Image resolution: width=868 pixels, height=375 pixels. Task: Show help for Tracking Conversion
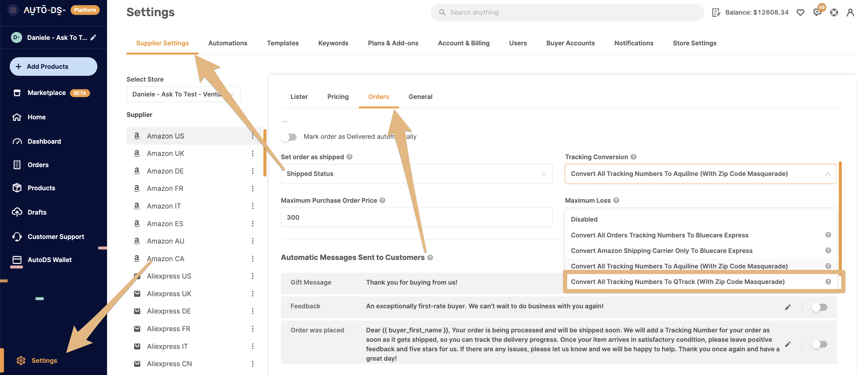click(x=633, y=157)
